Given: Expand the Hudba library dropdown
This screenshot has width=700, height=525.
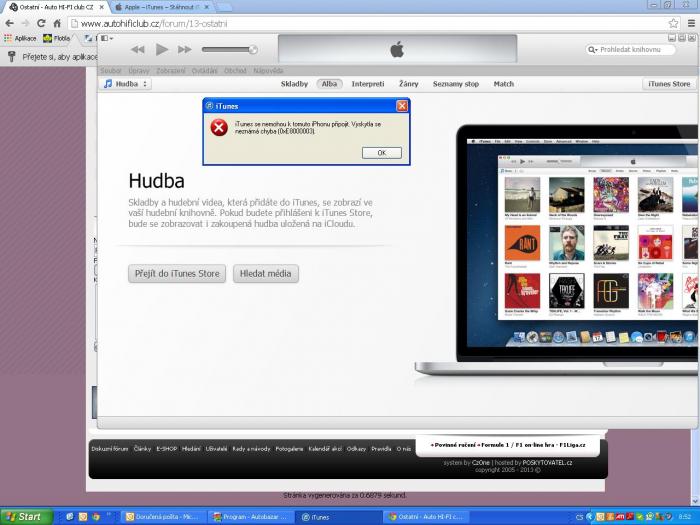Looking at the screenshot, I should click(x=126, y=84).
